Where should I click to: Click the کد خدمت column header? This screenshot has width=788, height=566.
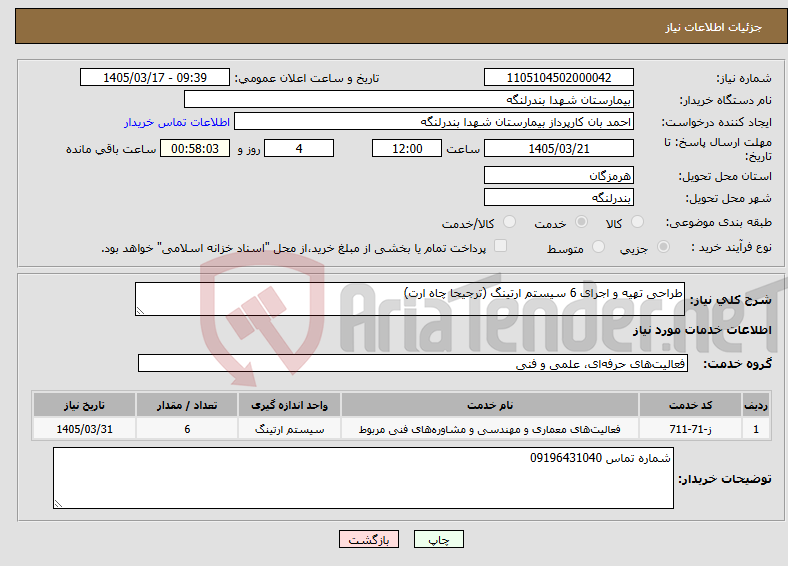(x=691, y=405)
